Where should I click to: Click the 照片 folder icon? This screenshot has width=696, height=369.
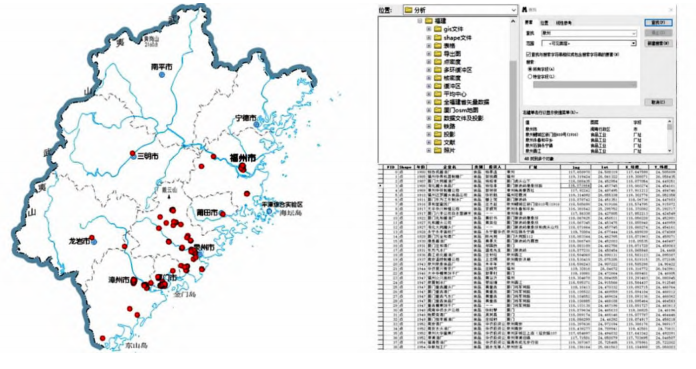coord(438,150)
